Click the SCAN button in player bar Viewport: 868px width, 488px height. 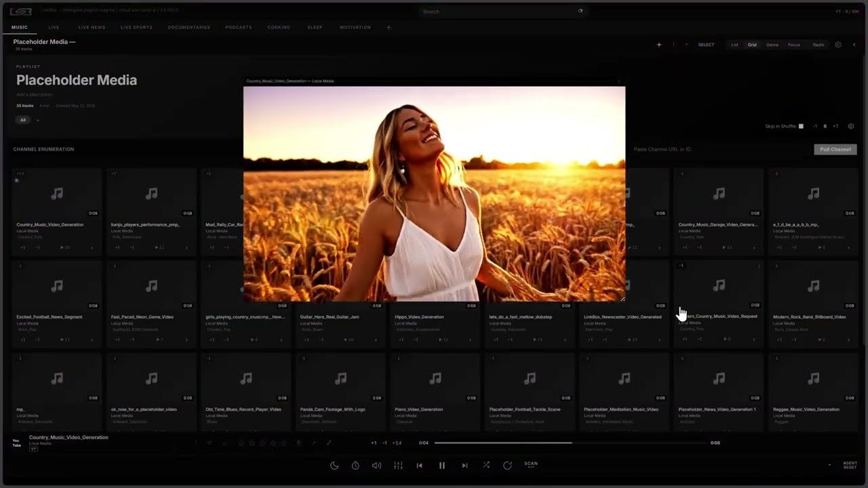tap(531, 465)
